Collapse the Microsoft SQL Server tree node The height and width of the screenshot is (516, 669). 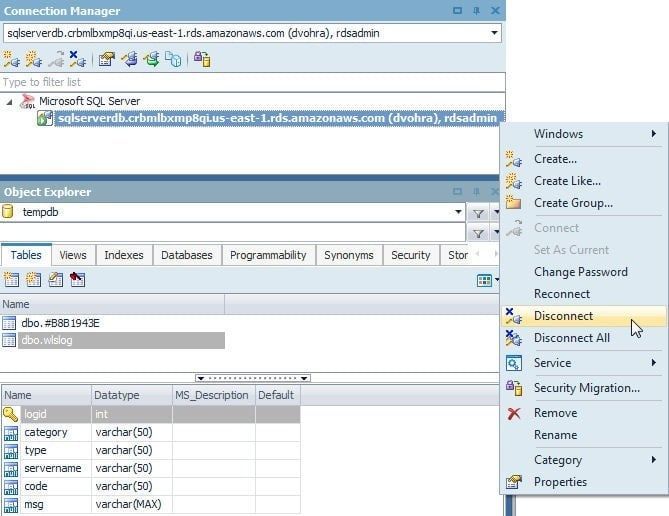tap(9, 102)
